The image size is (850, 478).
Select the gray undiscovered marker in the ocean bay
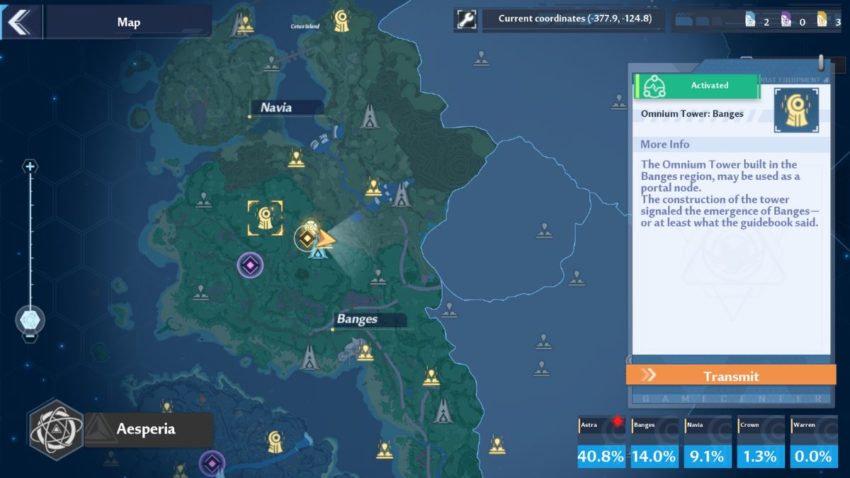pos(545,230)
